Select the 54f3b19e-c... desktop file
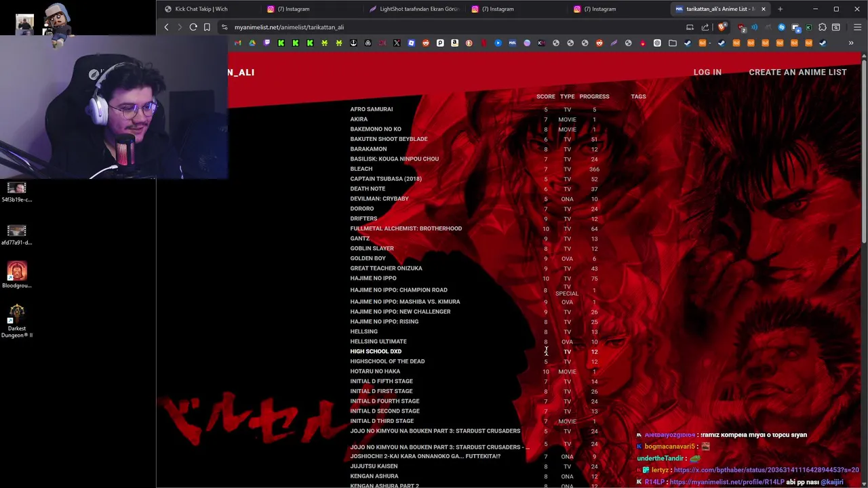 (17, 192)
